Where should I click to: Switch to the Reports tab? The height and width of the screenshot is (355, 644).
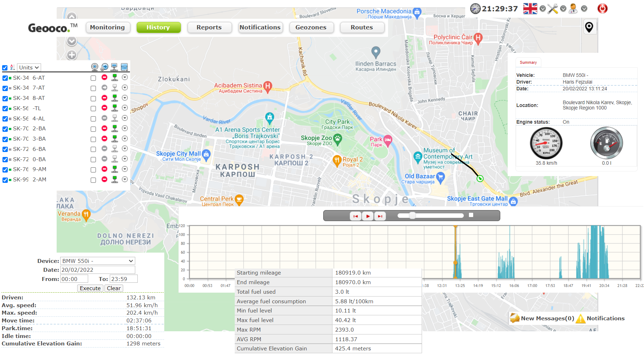(x=209, y=27)
